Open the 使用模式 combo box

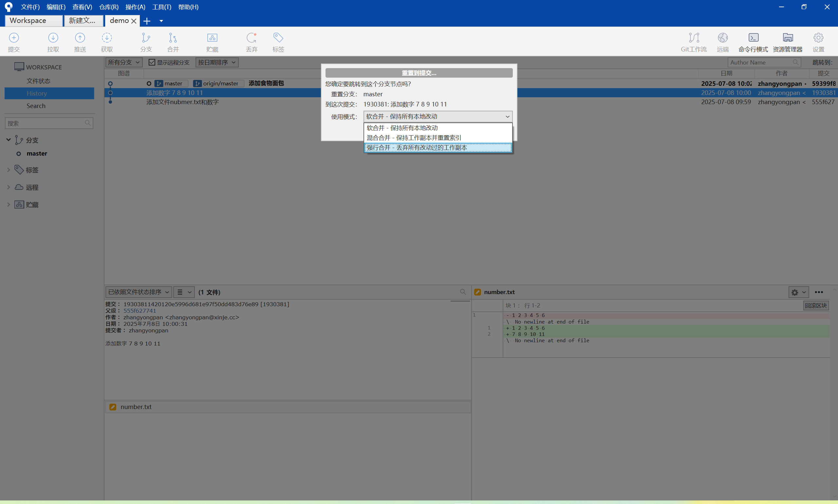coord(438,117)
